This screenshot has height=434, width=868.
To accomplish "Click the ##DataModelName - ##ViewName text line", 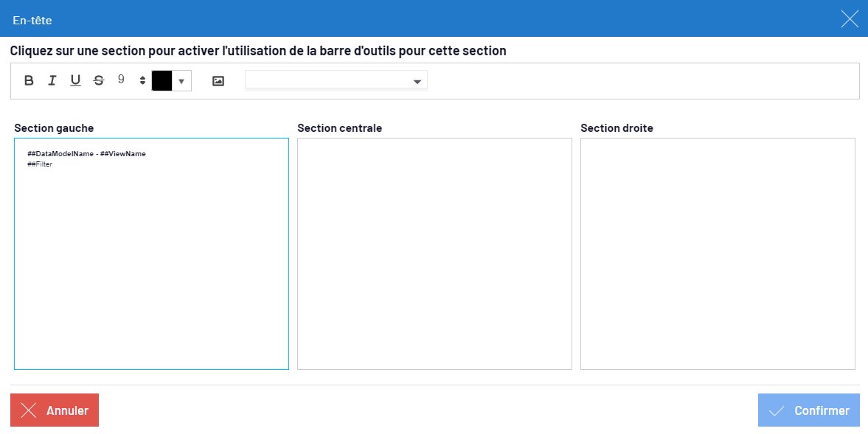I will pos(86,154).
